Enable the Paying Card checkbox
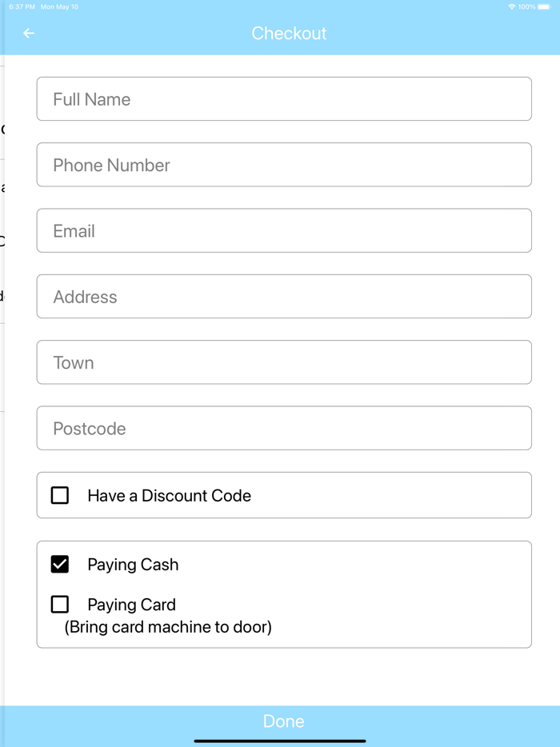This screenshot has width=560, height=747. [60, 605]
